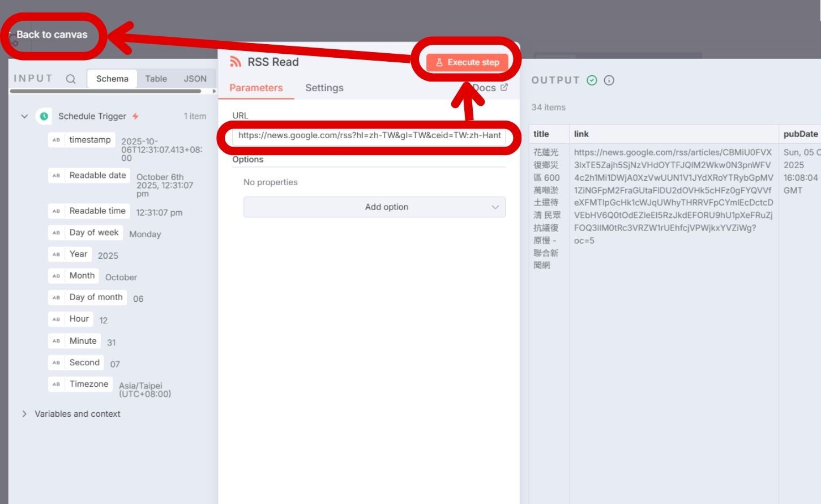Screen dimensions: 821x504
Task: Open Docs via the external link icon
Action: 503,87
